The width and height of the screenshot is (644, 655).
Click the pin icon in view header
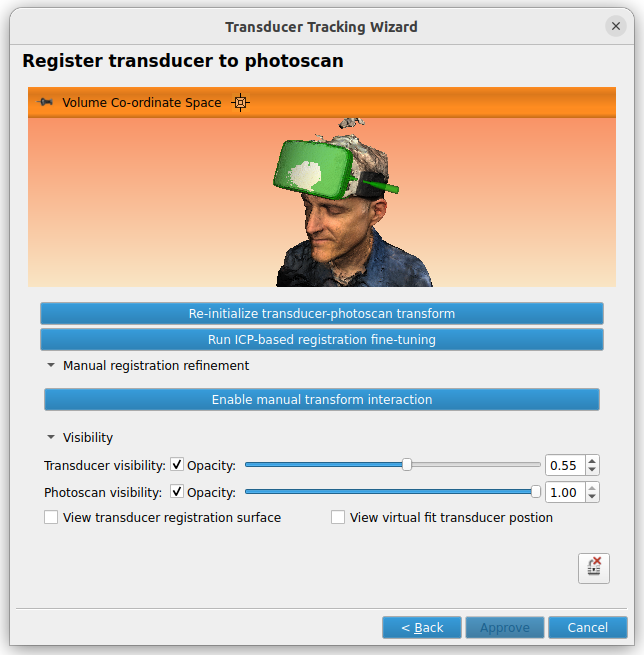[x=45, y=102]
